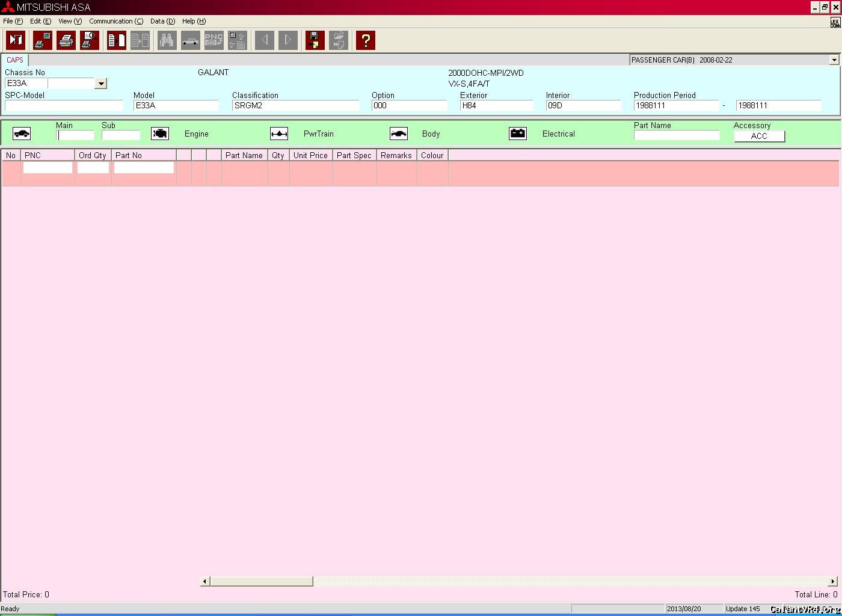Click the save floppy disk toolbar icon
Image resolution: width=842 pixels, height=616 pixels.
tap(315, 40)
